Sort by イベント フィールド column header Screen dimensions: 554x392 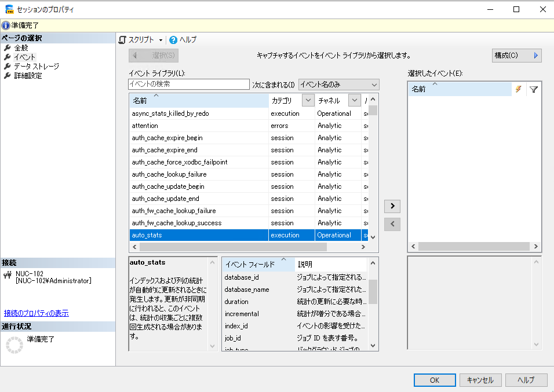click(x=258, y=264)
